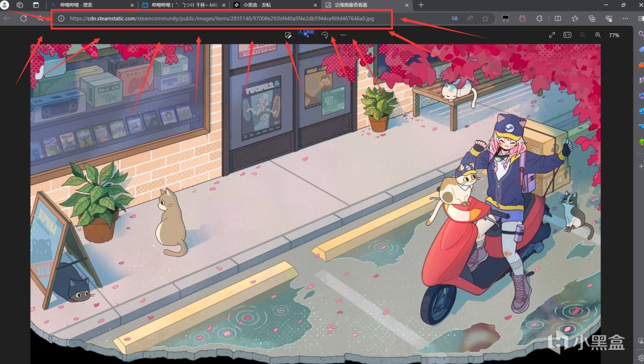644x364 pixels.
Task: Click the search magnifier beside the refresh button
Action: 40,18
